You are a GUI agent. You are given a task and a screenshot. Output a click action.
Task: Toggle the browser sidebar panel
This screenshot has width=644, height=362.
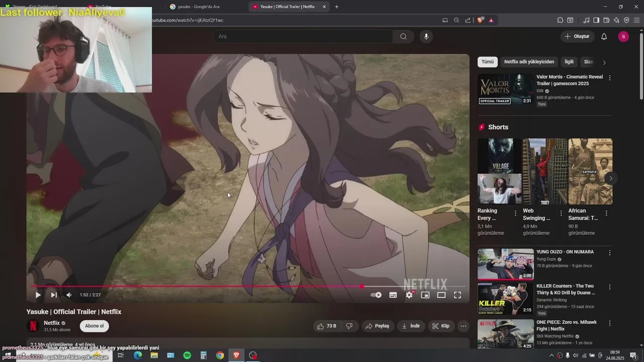(x=596, y=20)
